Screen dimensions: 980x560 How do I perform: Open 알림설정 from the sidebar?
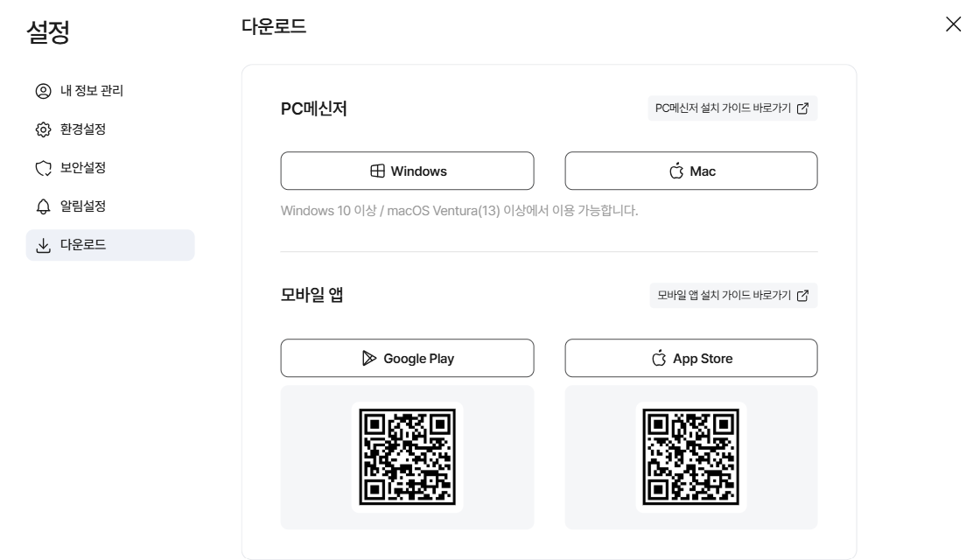pos(82,206)
